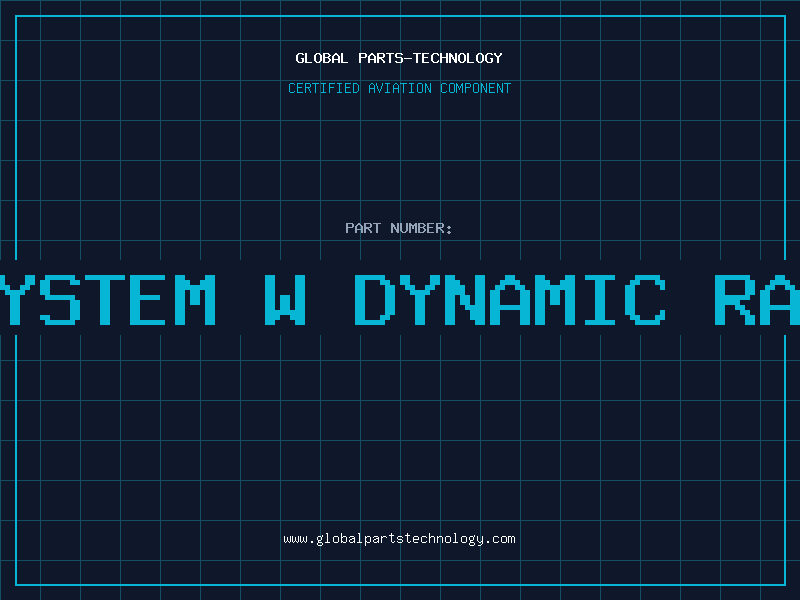The width and height of the screenshot is (800, 600).
Task: Click the word PARTS in the header
Action: 382,58
